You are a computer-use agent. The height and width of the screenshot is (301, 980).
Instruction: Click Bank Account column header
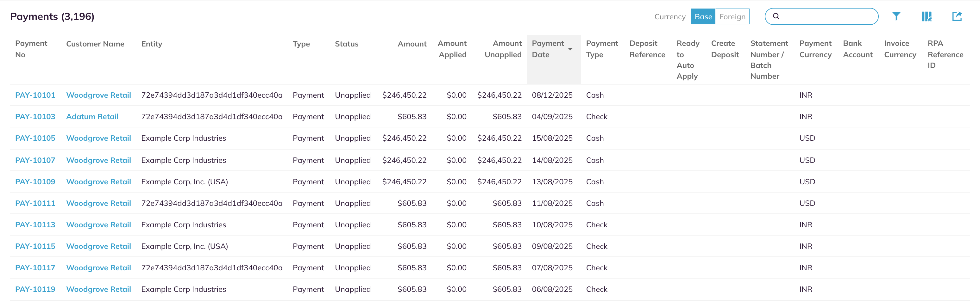(858, 49)
